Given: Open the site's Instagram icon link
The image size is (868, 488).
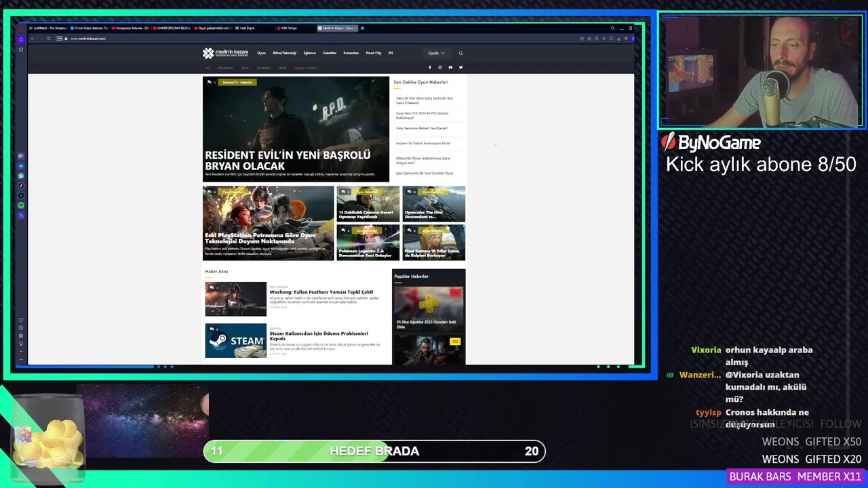Looking at the screenshot, I should [439, 67].
